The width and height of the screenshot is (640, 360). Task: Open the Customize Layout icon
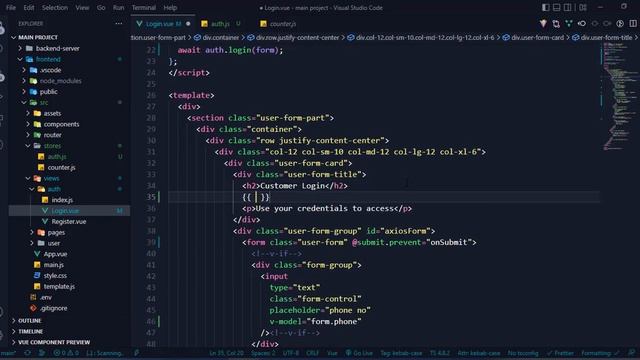(x=583, y=7)
